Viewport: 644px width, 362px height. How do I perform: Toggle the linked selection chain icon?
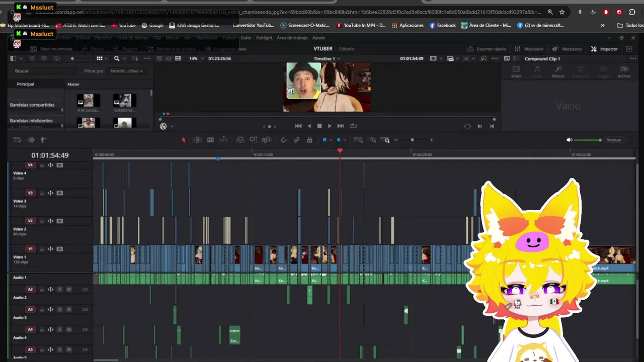coord(296,140)
